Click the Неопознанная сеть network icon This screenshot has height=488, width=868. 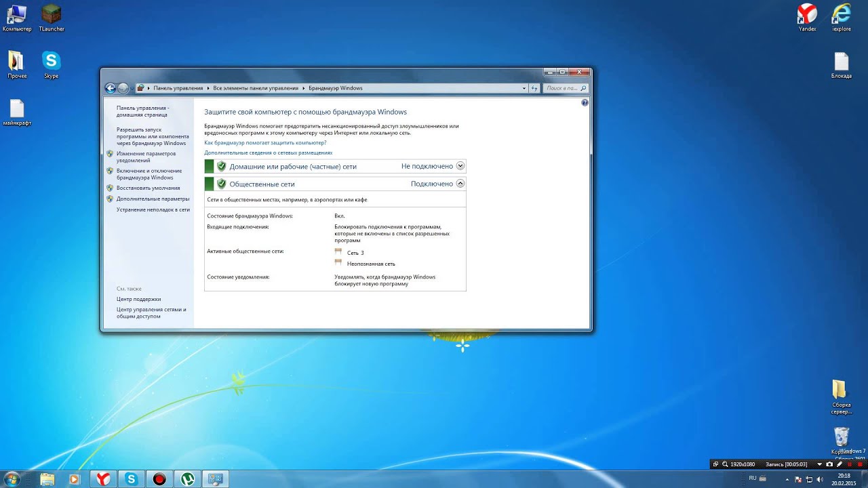click(x=338, y=262)
